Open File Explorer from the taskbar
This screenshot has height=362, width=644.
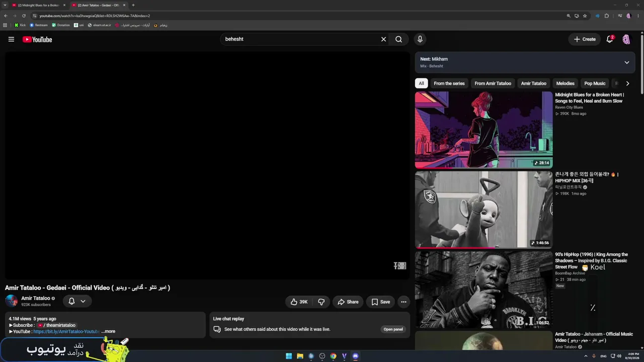coord(300,356)
